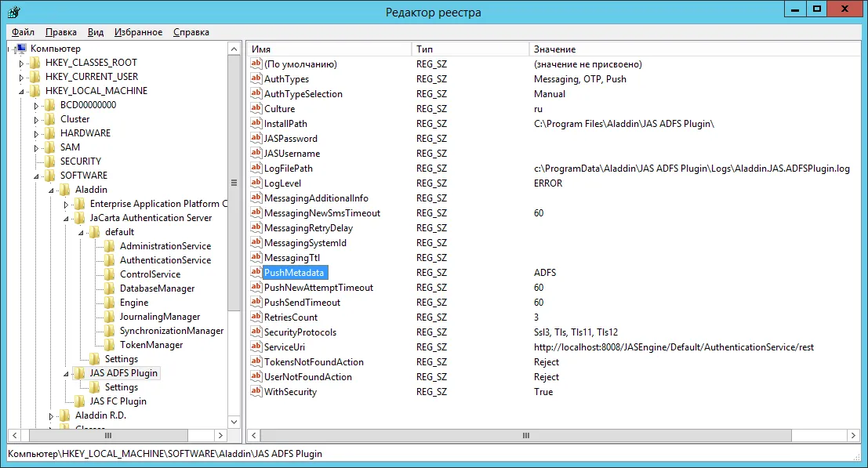This screenshot has height=468, width=868.
Task: Click the Значение column header
Action: click(694, 49)
